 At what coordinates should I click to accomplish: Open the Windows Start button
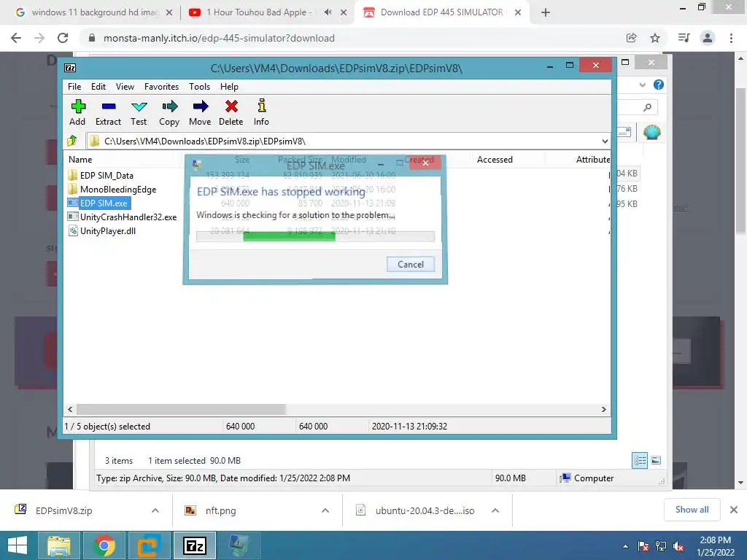click(x=18, y=545)
